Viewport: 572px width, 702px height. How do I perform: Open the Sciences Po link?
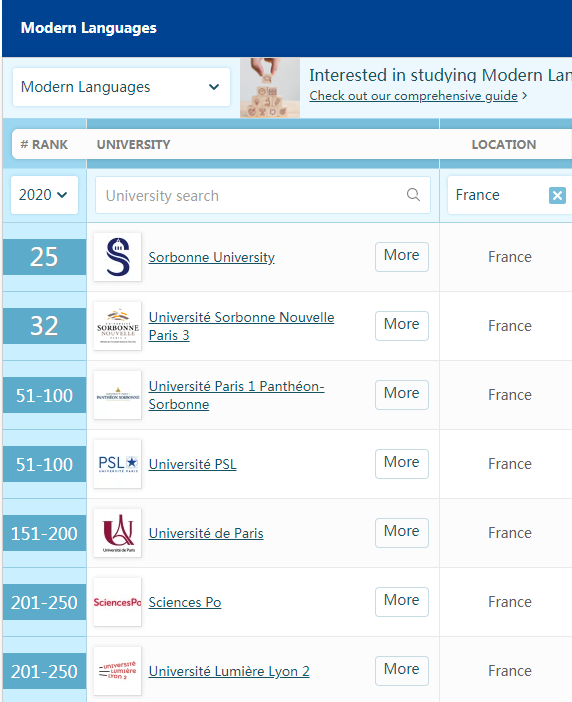click(x=185, y=602)
